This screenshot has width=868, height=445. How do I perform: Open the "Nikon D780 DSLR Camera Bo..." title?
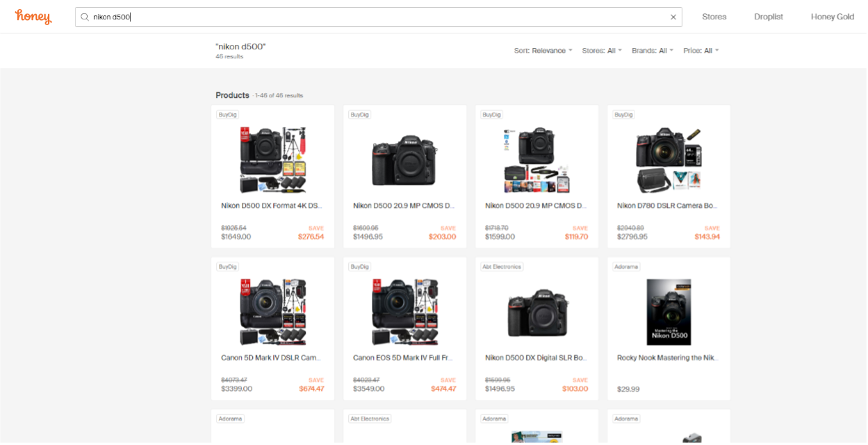point(668,205)
